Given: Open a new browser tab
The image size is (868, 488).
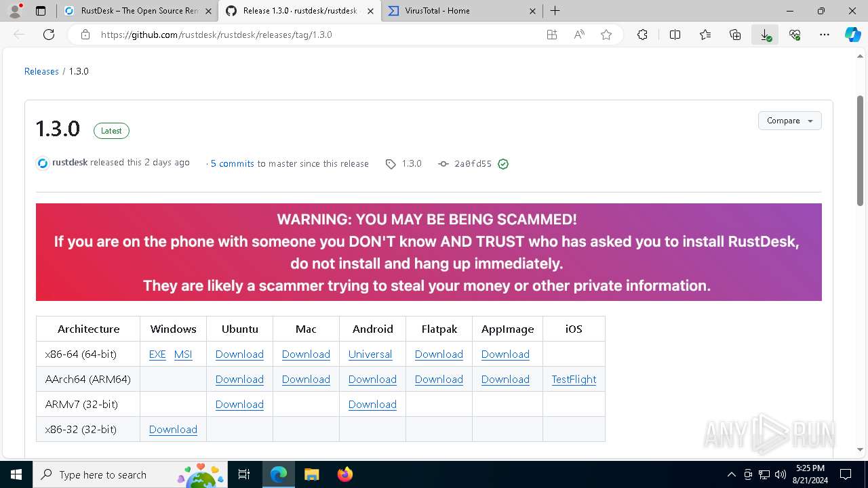Looking at the screenshot, I should click(555, 11).
